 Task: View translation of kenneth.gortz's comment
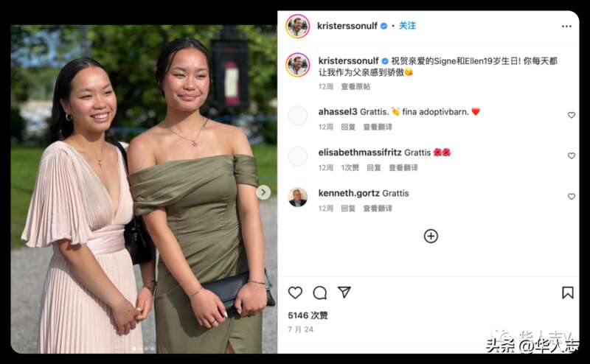click(x=378, y=209)
